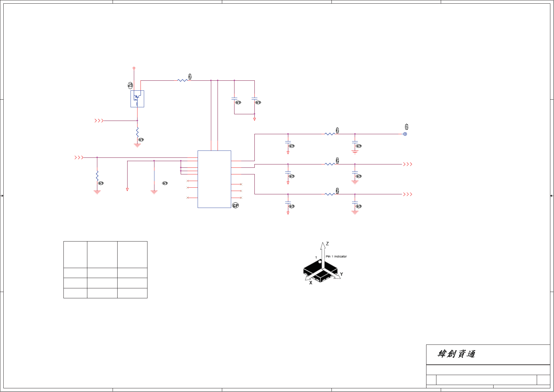Click the Chinese company logo in the title block
The width and height of the screenshot is (554, 392).
(x=457, y=354)
